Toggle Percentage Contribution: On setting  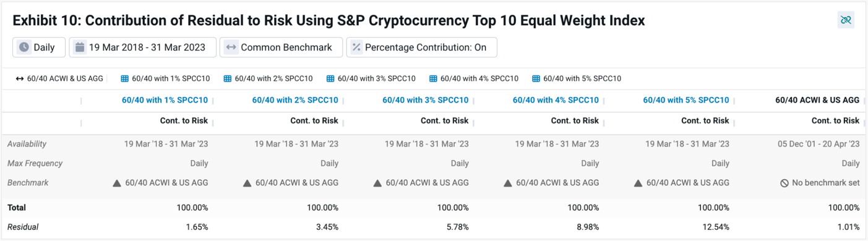421,47
